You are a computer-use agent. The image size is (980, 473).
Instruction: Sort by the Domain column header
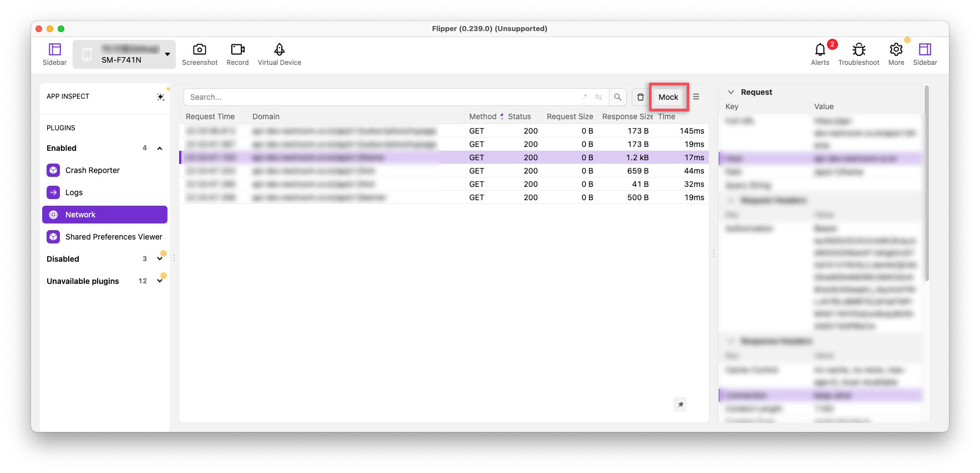(x=266, y=116)
